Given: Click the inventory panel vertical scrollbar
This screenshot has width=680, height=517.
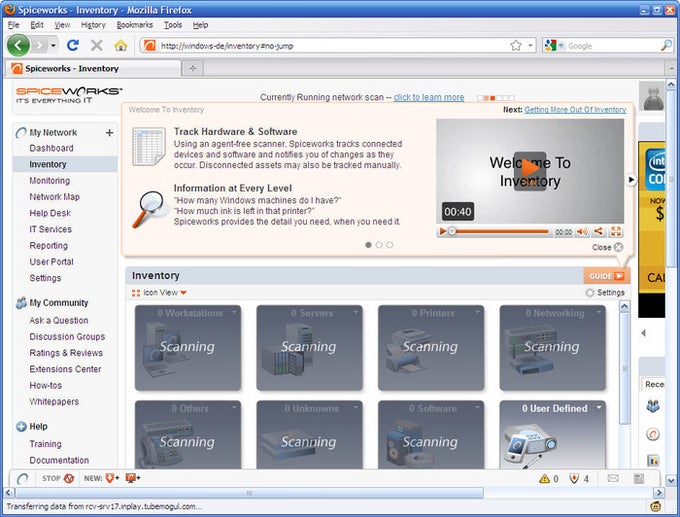Looking at the screenshot, I should 624,368.
